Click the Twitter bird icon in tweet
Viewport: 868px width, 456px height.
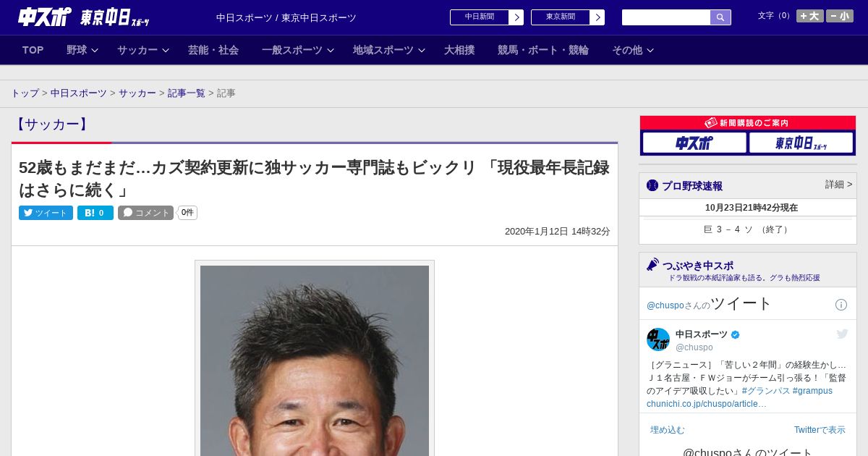click(x=842, y=334)
